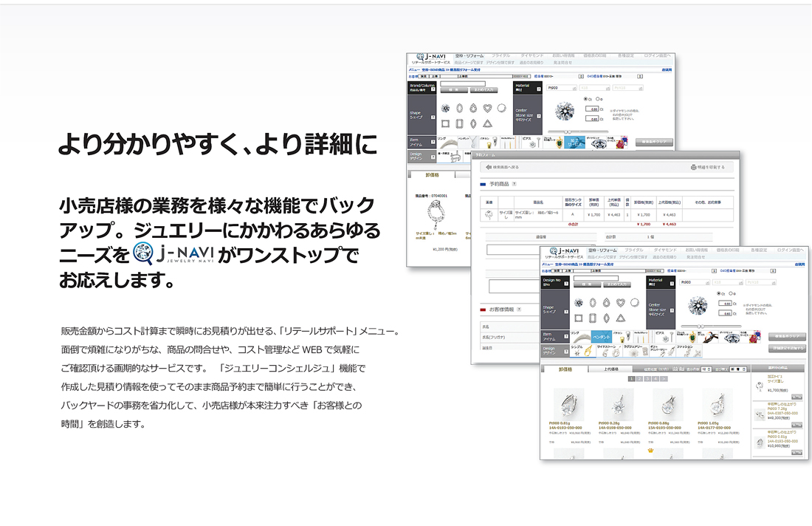This screenshot has width=812, height=526.
Task: Select marquise shape in front J-NAVI window
Action: [606, 318]
